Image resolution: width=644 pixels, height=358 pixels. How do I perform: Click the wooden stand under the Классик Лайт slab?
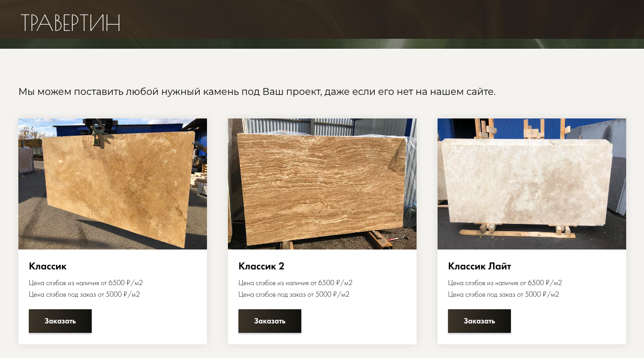(516, 231)
